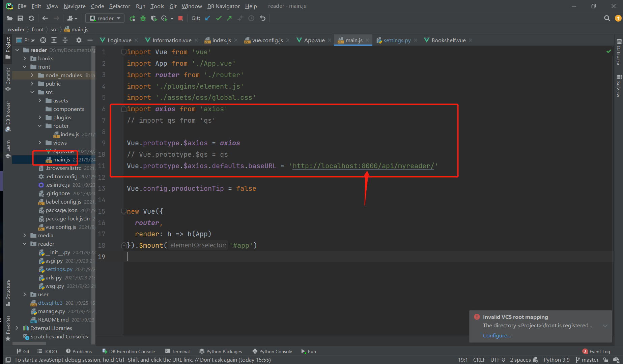Image resolution: width=623 pixels, height=364 pixels.
Task: Open the DB Navigator menu
Action: (x=223, y=6)
